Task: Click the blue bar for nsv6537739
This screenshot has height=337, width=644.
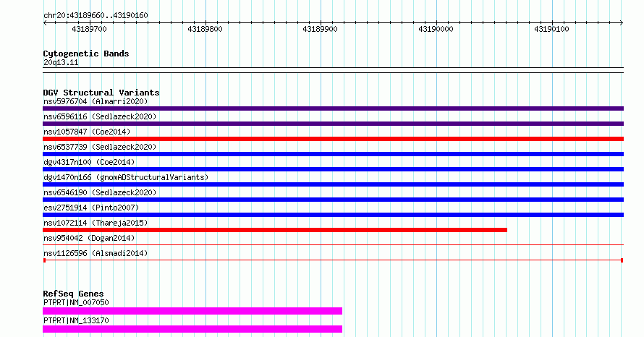Action: click(333, 154)
